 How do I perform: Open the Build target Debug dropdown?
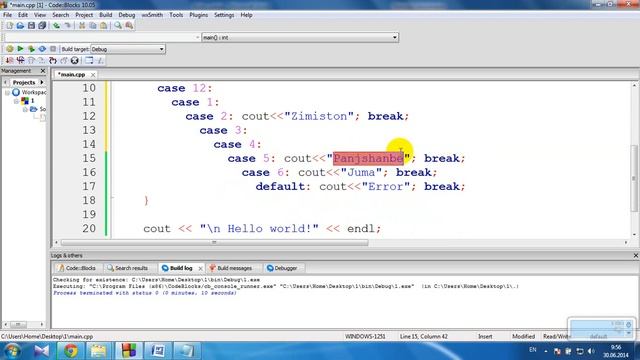click(x=127, y=49)
